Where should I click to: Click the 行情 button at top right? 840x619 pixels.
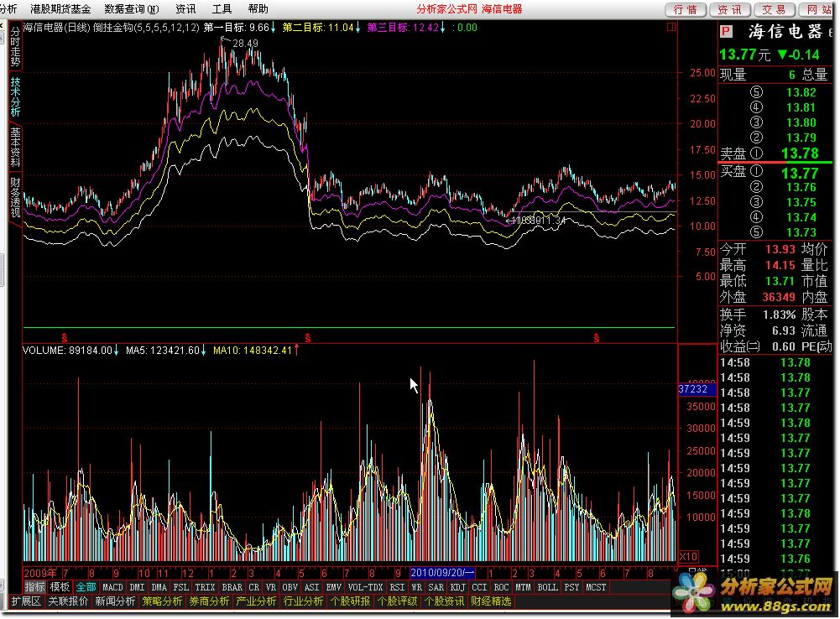[x=686, y=9]
